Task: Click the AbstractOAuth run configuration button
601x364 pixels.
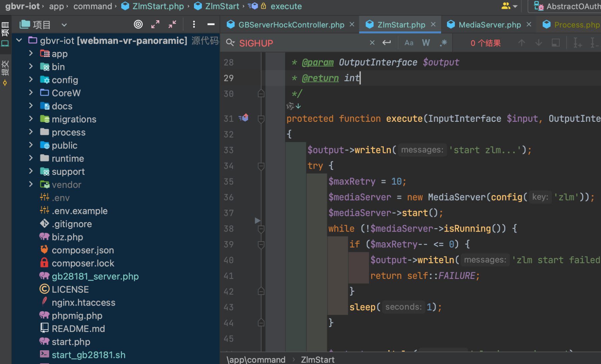Action: click(568, 6)
